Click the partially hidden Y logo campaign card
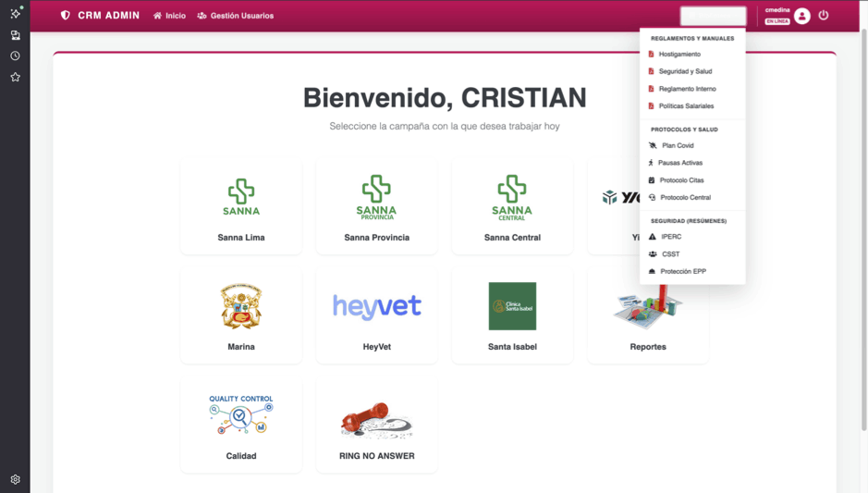This screenshot has width=868, height=493. (614, 207)
